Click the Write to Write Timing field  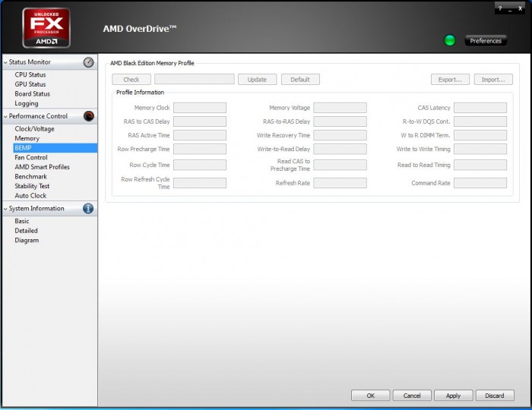480,149
